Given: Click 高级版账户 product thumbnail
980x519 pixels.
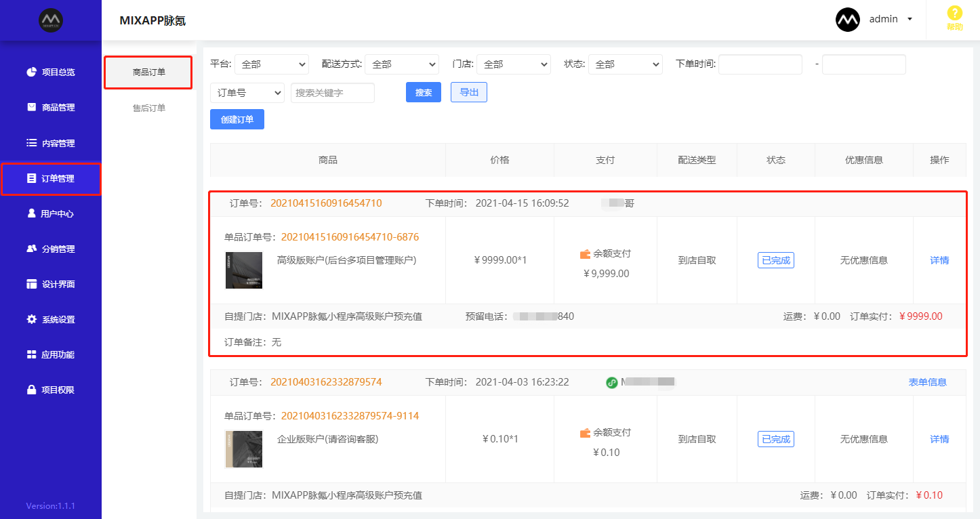Looking at the screenshot, I should point(243,270).
